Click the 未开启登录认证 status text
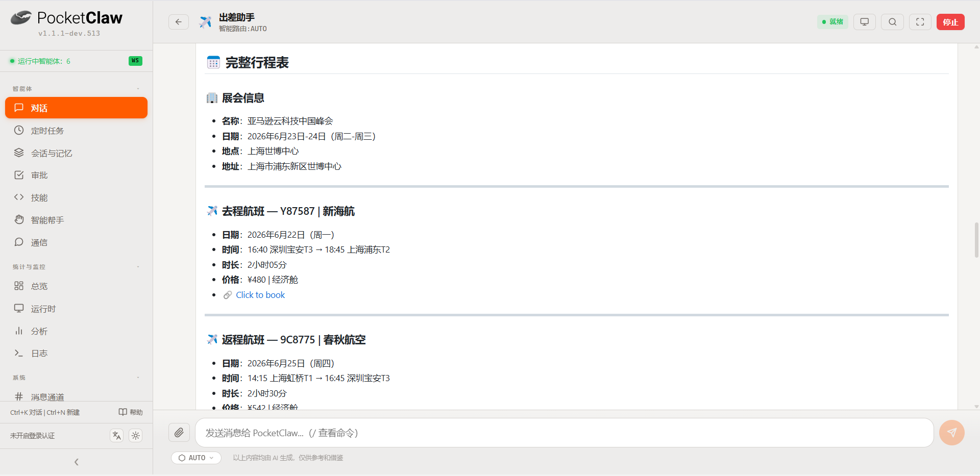 point(33,436)
